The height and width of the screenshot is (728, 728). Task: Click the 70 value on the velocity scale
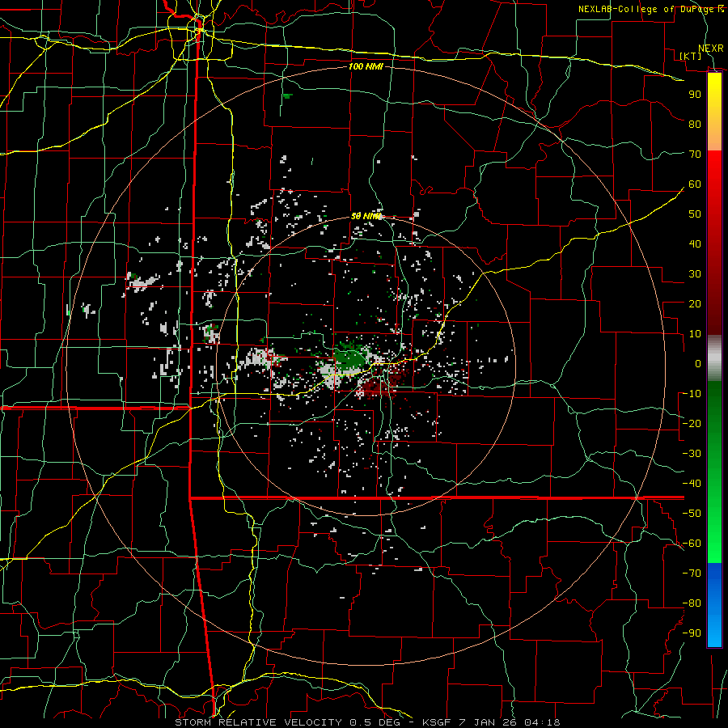coord(695,154)
